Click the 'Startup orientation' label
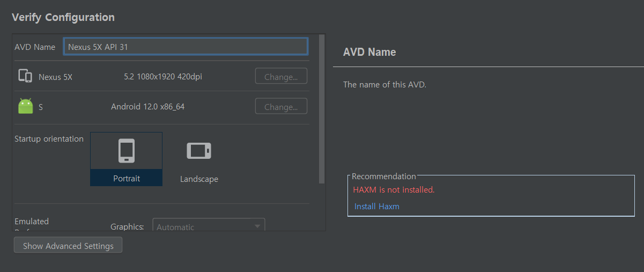Image resolution: width=644 pixels, height=272 pixels. [49, 138]
